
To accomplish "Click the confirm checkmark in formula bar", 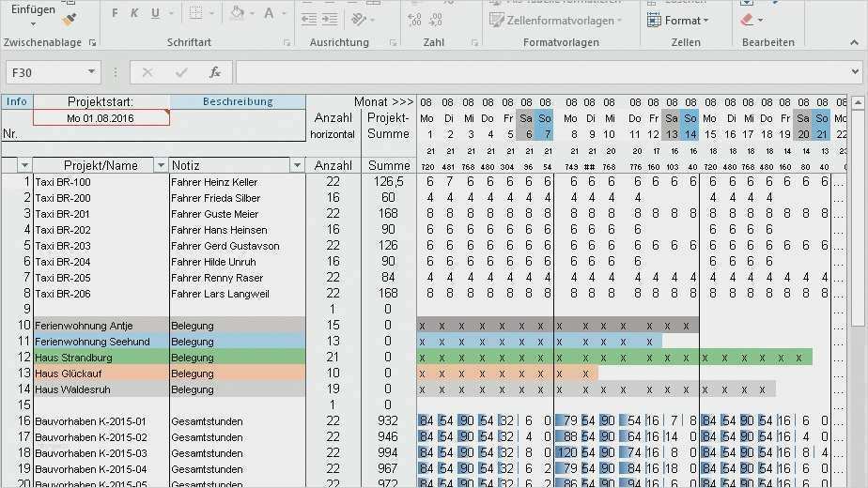I will pyautogui.click(x=181, y=72).
